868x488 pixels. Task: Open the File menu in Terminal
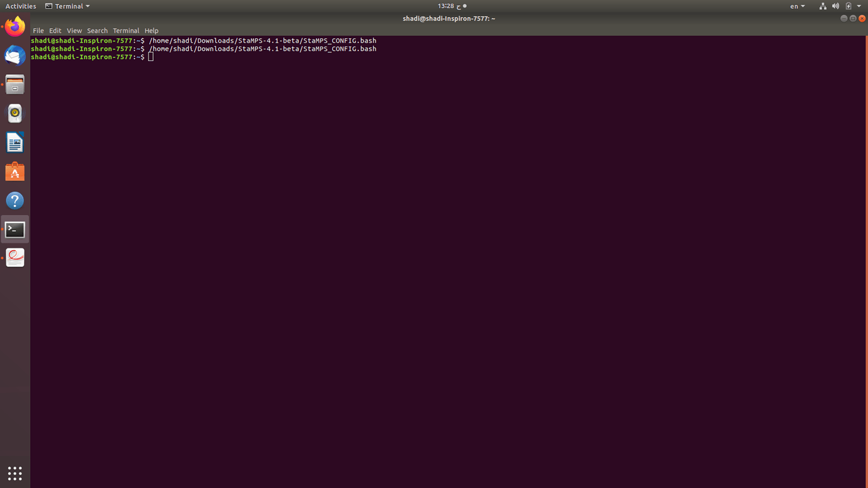(38, 30)
